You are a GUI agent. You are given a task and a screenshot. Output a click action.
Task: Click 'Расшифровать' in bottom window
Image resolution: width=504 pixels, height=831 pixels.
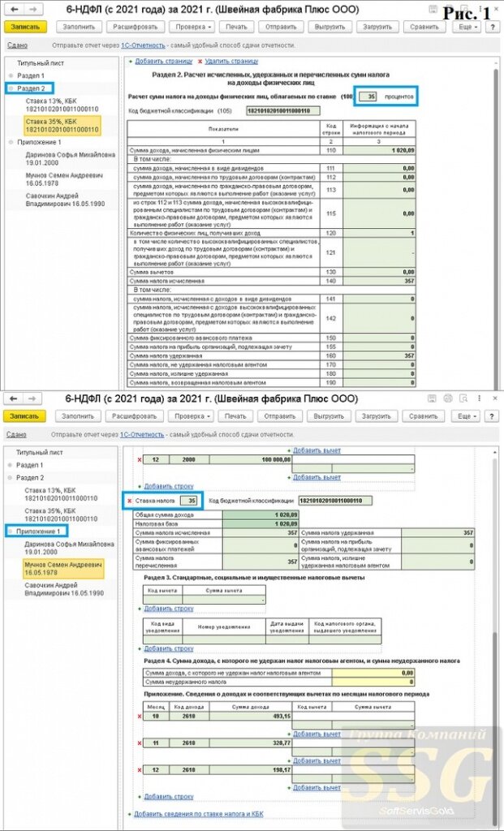(x=135, y=416)
